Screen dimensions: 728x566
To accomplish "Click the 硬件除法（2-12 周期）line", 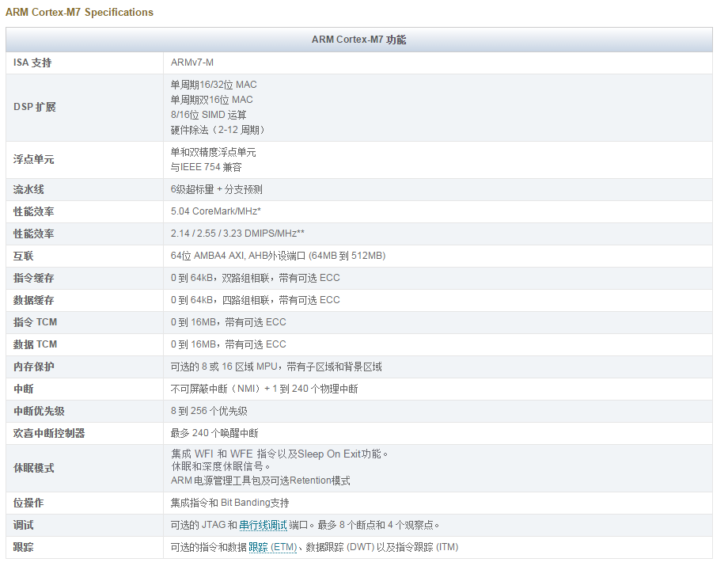I will tap(218, 130).
